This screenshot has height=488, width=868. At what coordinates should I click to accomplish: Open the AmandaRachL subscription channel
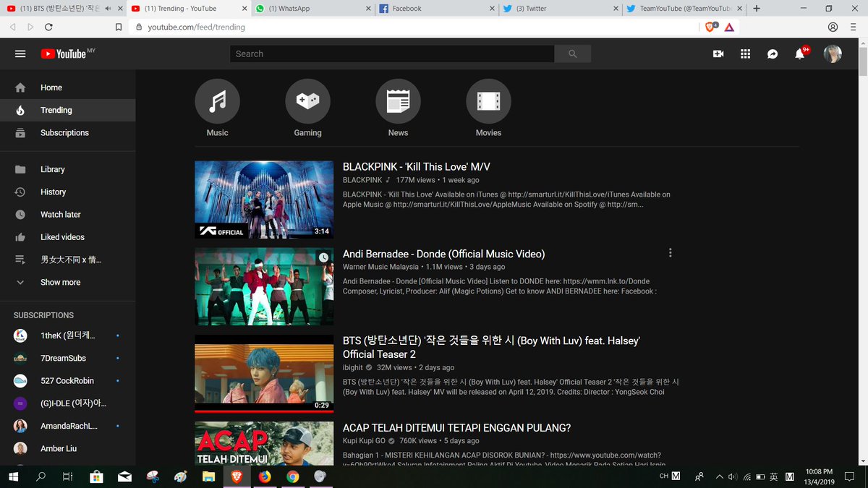coord(67,426)
